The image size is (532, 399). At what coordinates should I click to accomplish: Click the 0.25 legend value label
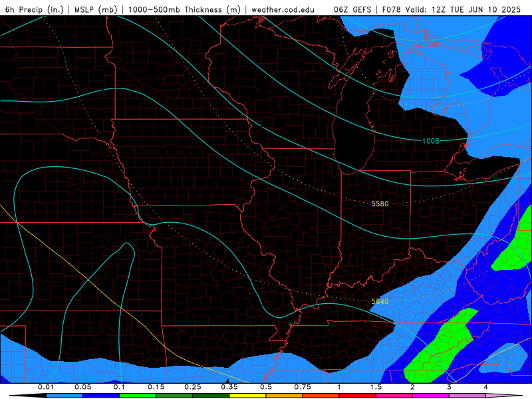coord(193,387)
